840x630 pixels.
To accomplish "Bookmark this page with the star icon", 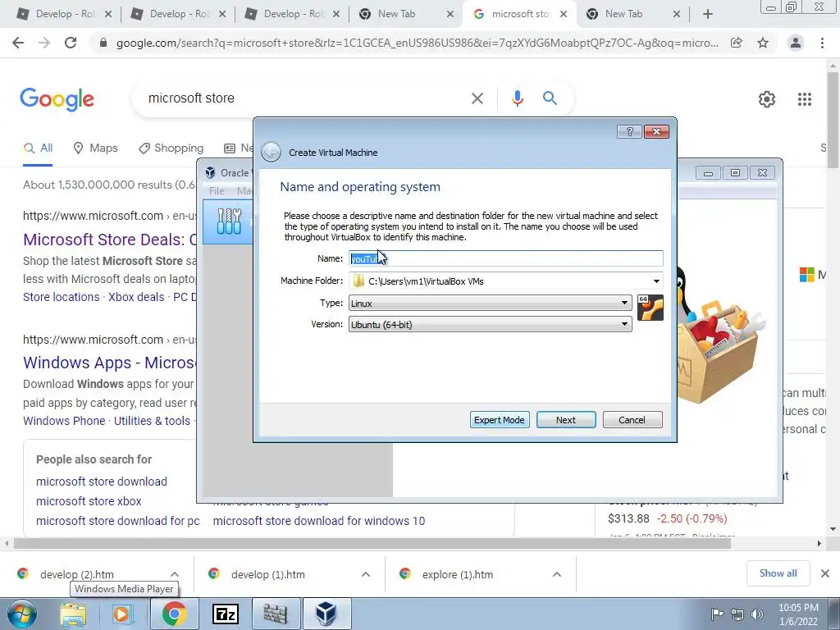I will coord(763,43).
